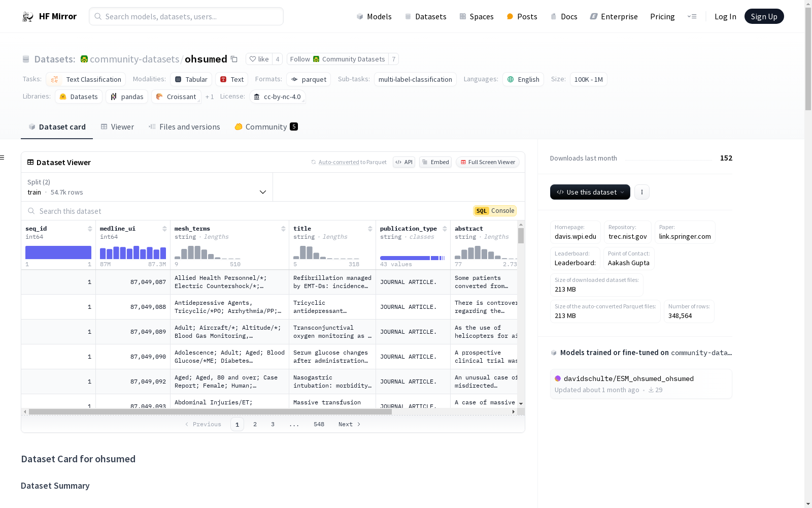Viewport: 812px width, 508px height.
Task: Click the davidschulte model avatar icon
Action: tap(558, 378)
